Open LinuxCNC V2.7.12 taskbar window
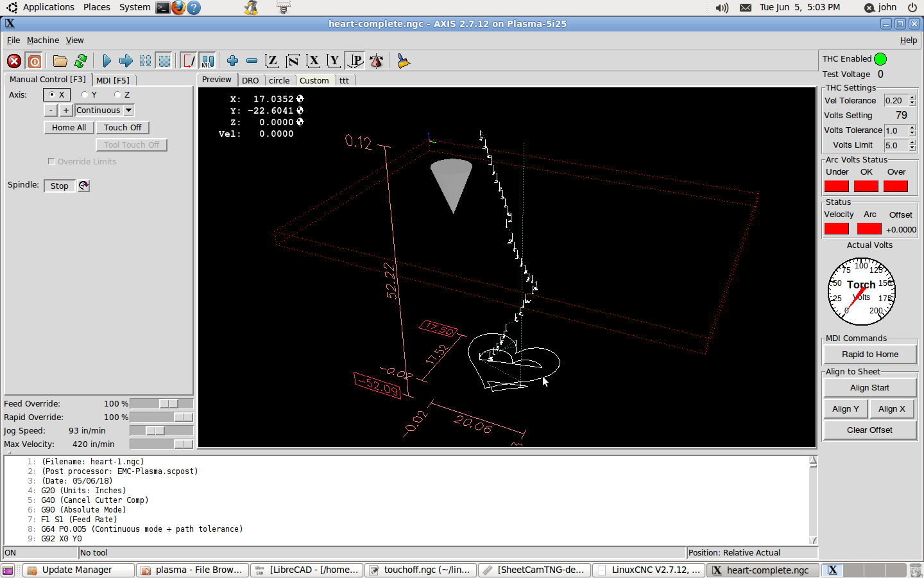The height and width of the screenshot is (578, 924). [649, 570]
